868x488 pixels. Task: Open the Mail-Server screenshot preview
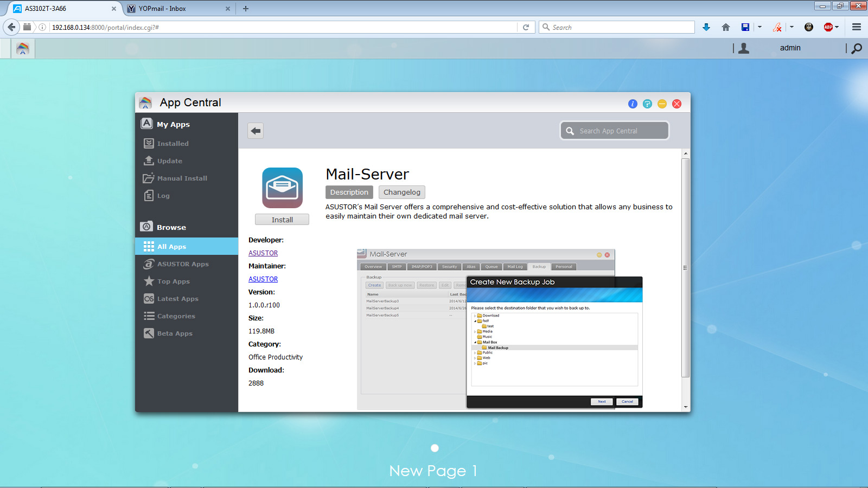[x=500, y=329]
